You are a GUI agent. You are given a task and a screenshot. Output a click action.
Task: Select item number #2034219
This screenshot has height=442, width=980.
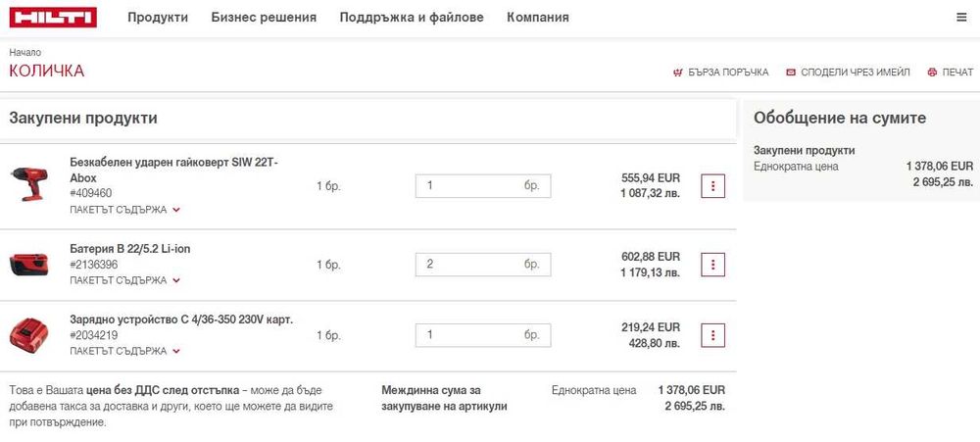point(94,335)
